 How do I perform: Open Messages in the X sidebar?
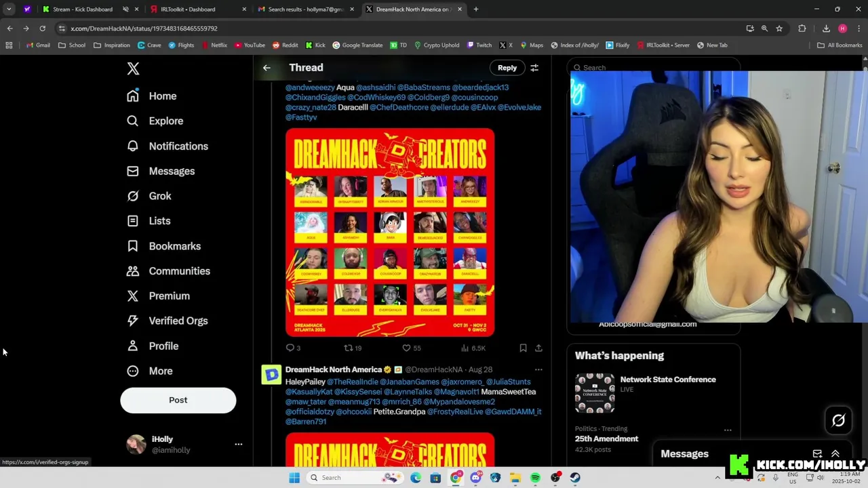point(161,171)
